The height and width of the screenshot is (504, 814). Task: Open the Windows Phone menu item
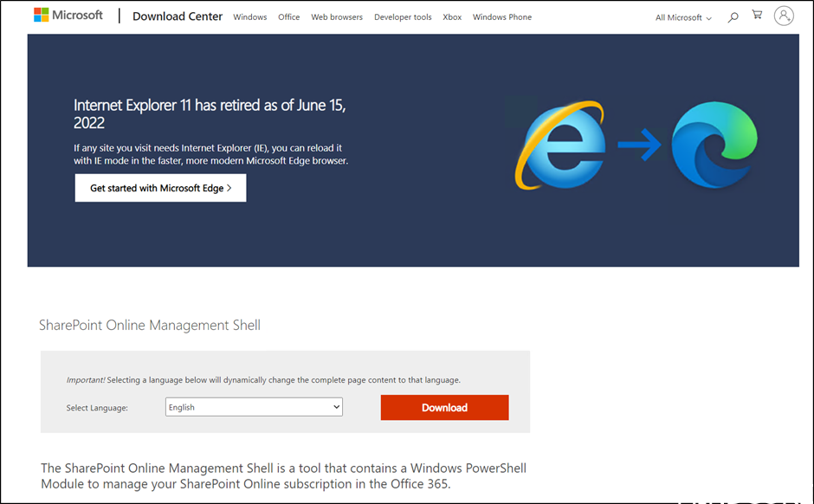tap(502, 17)
